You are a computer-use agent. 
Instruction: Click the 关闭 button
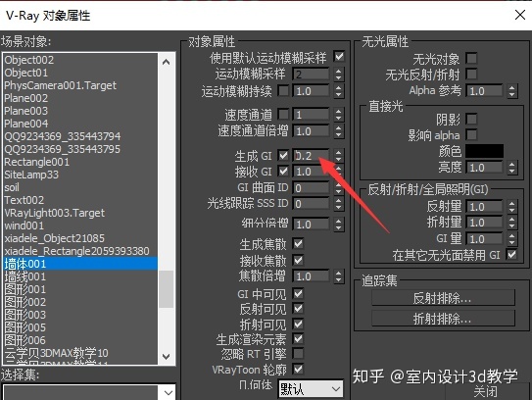(486, 391)
